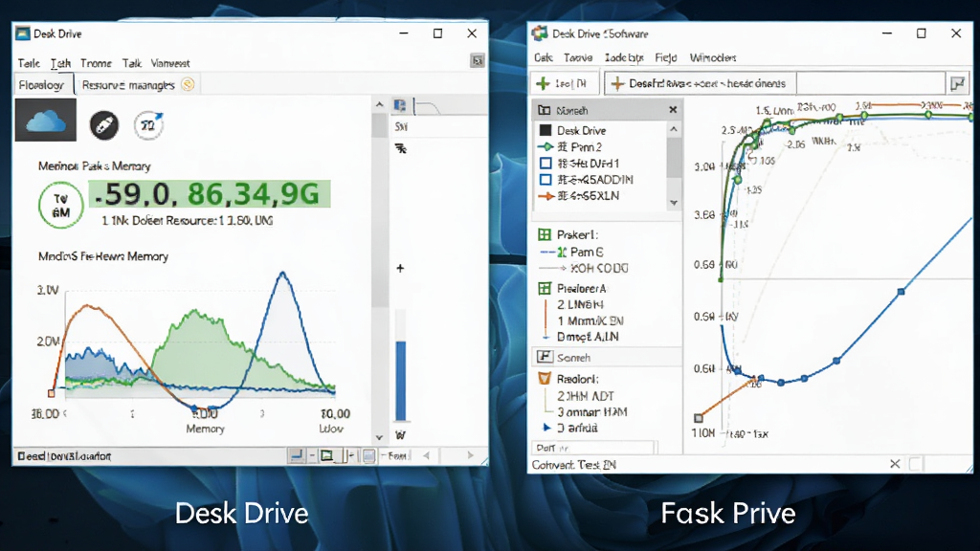Image resolution: width=980 pixels, height=551 pixels.
Task: Click the right arrow in Desk Drive status bar
Action: tap(471, 455)
